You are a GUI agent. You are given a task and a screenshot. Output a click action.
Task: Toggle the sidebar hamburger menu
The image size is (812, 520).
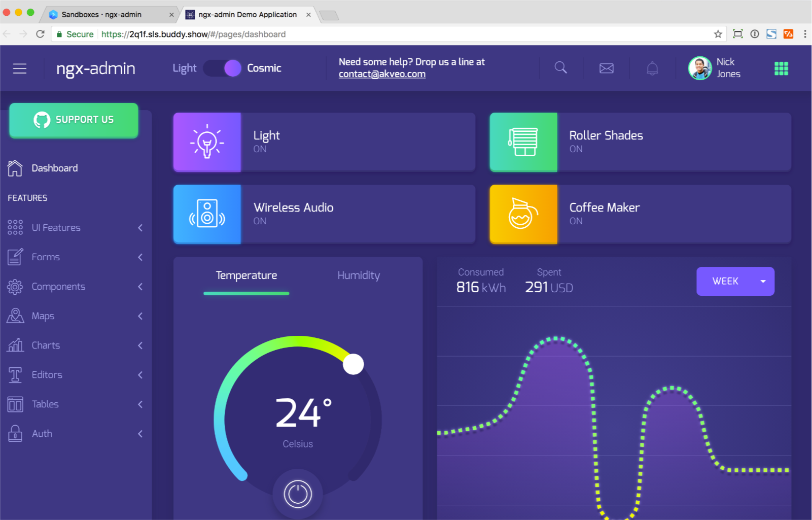(20, 68)
